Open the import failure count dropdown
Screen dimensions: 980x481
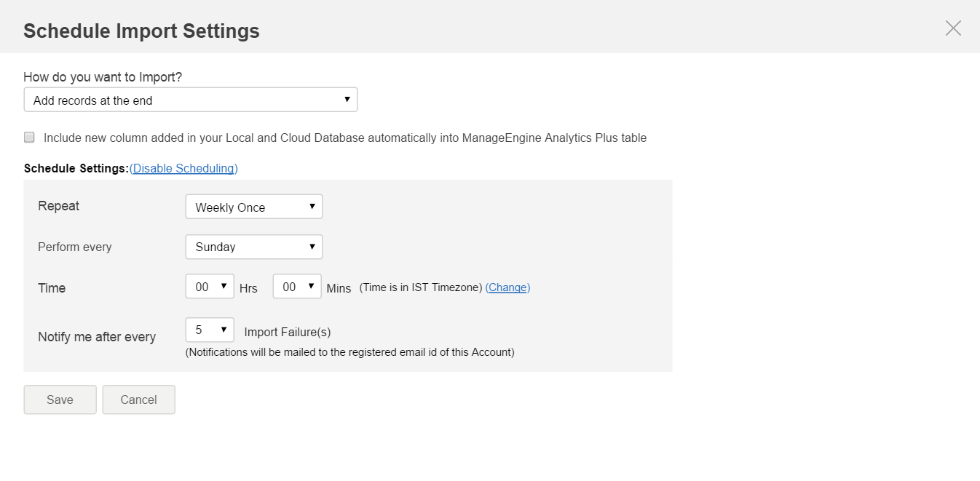pyautogui.click(x=210, y=330)
